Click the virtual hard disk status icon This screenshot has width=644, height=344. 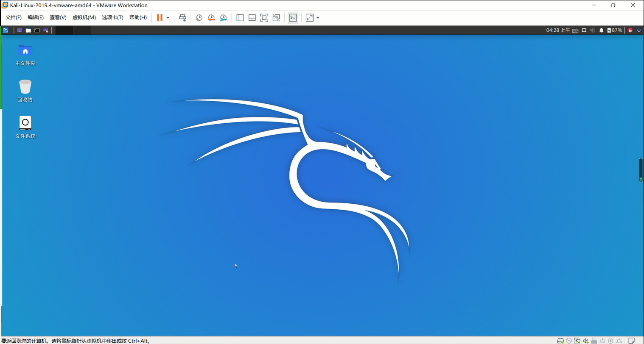point(560,341)
